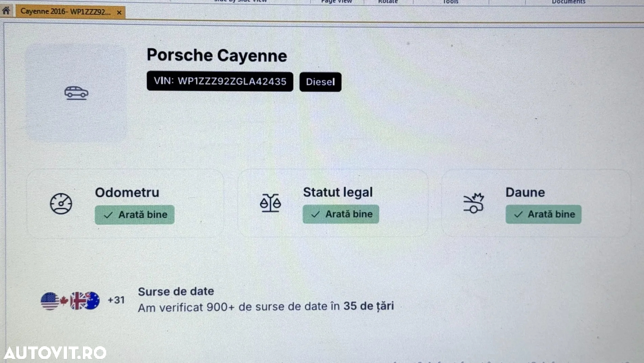Click the +31 countries counter

pos(116,300)
